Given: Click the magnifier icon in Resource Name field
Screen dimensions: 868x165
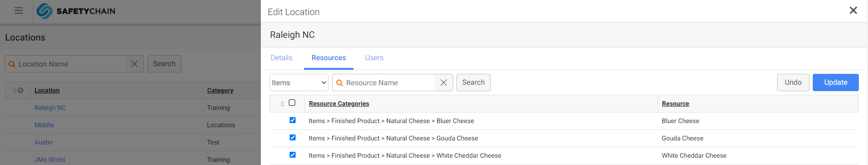Looking at the screenshot, I should point(339,83).
